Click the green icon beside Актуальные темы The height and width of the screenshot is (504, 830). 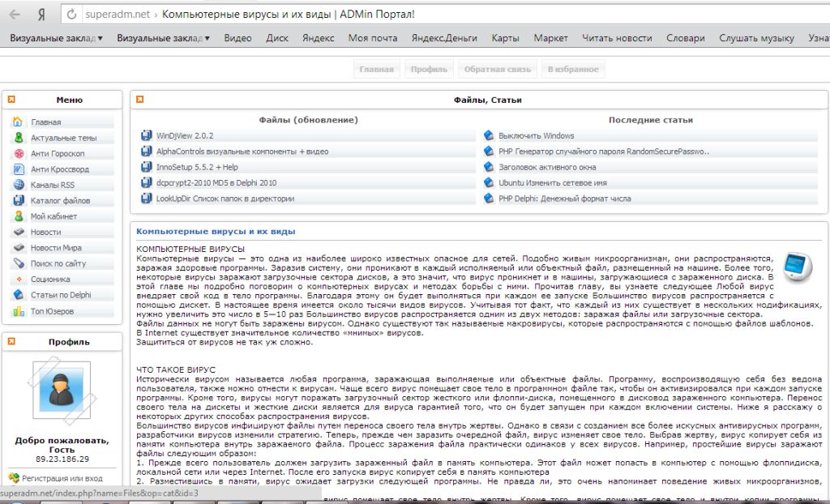(19, 138)
